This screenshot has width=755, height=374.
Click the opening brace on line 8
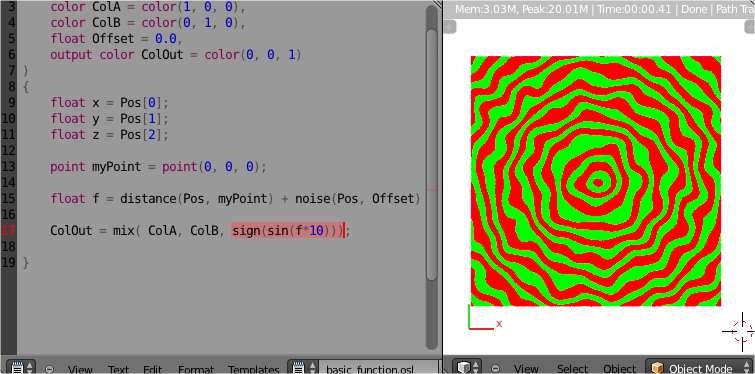[26, 87]
